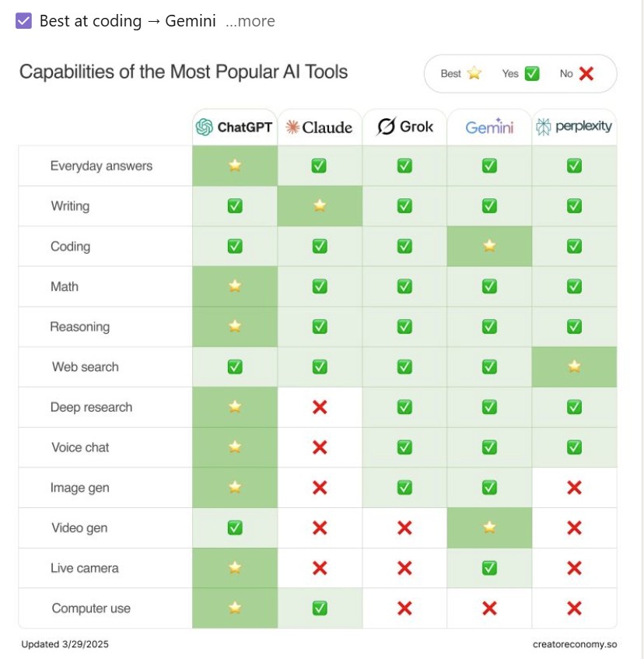Viewport: 644px width, 659px height.
Task: Open the creatoreconomy.so source link
Action: (574, 644)
